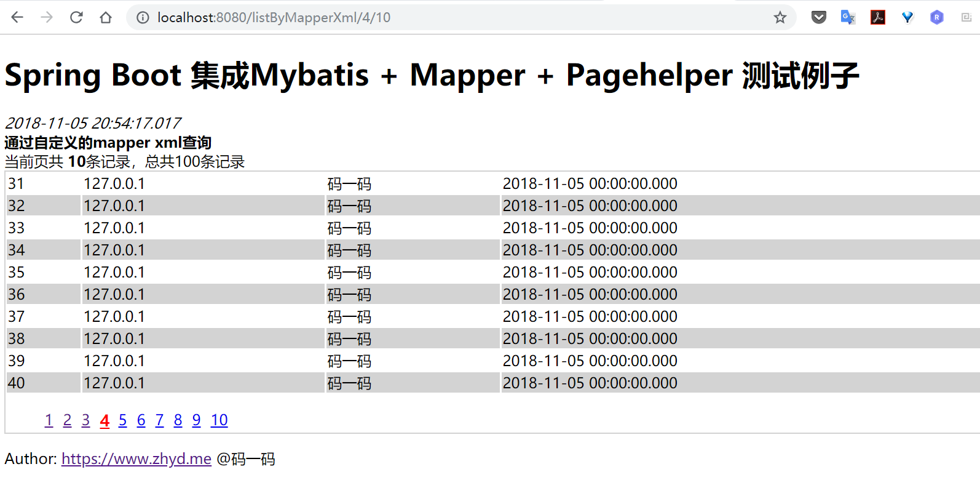The height and width of the screenshot is (488, 980).
Task: Go to page 3 of results
Action: [x=85, y=420]
